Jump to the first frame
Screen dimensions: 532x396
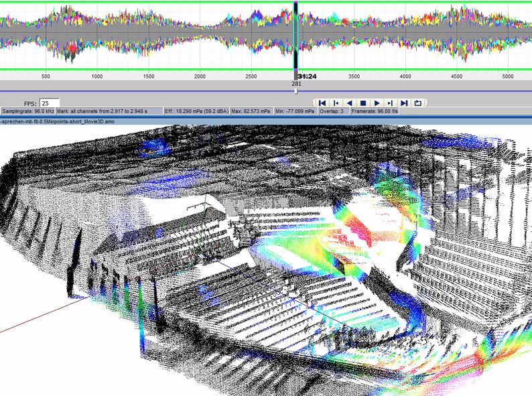point(322,103)
